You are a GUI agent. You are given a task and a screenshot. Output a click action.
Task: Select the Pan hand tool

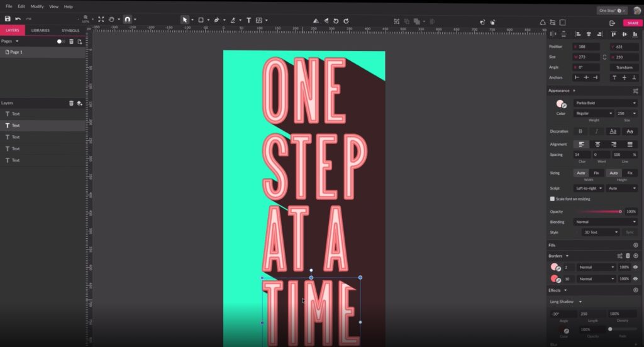pos(111,19)
